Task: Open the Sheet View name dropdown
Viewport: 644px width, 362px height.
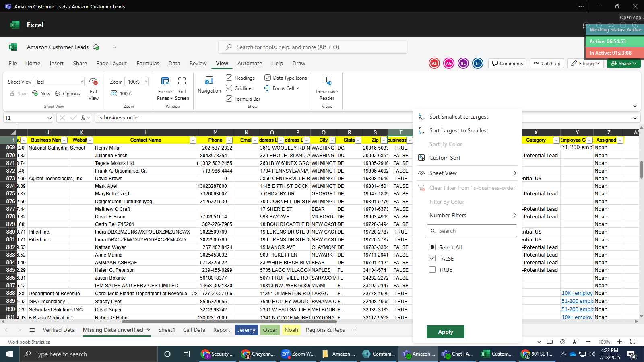Action: pyautogui.click(x=81, y=82)
